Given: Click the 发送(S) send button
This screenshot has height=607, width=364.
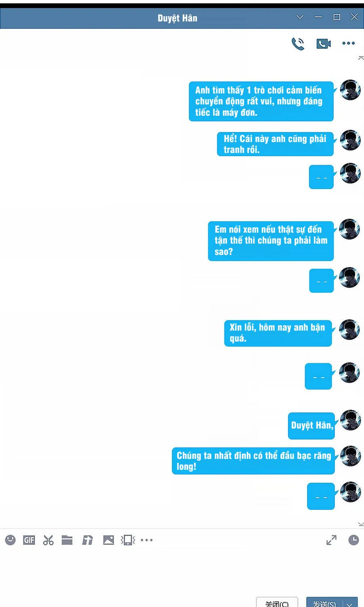Looking at the screenshot, I should [x=324, y=603].
